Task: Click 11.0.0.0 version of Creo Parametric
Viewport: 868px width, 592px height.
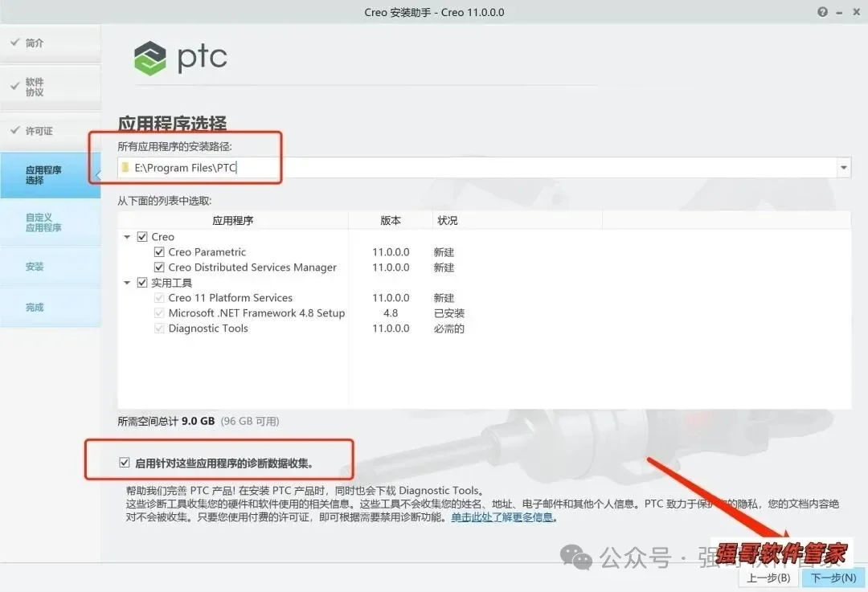Action: tap(391, 252)
